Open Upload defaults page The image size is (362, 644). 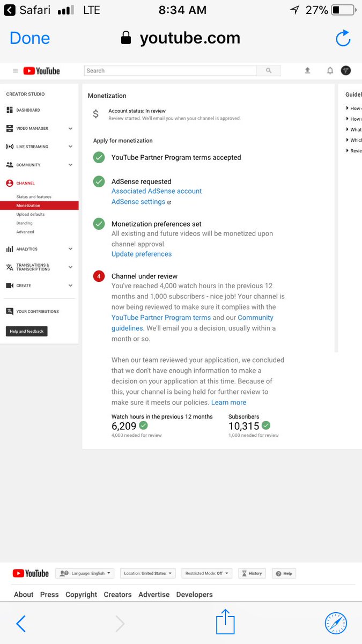click(31, 214)
